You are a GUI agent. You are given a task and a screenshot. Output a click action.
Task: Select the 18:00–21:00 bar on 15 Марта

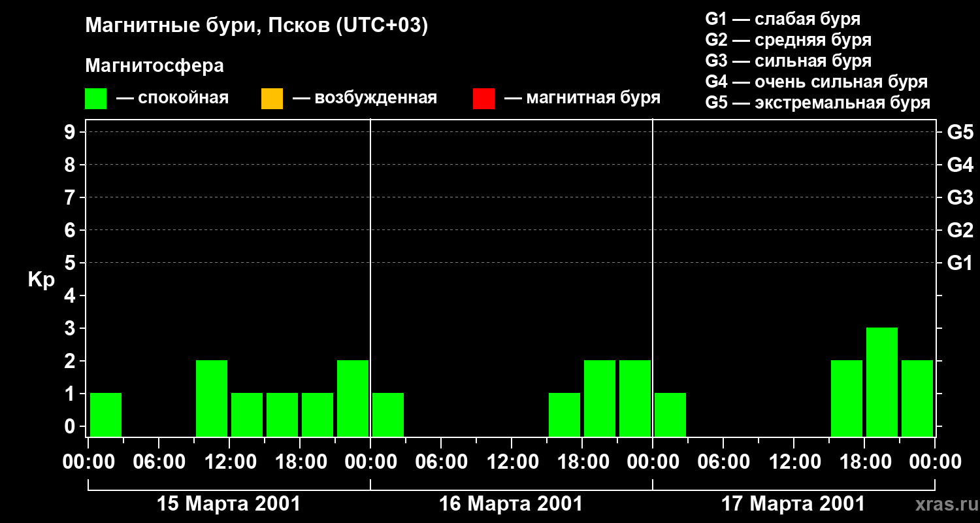(x=318, y=414)
